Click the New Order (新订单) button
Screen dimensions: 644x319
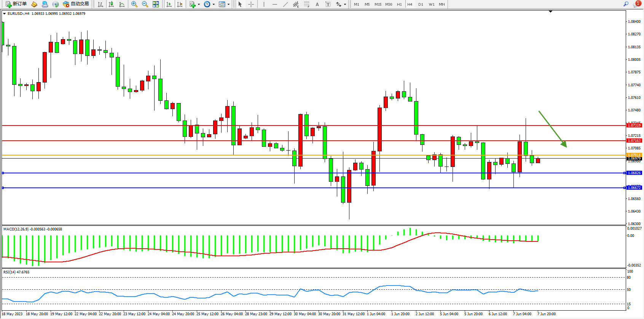[x=16, y=4]
